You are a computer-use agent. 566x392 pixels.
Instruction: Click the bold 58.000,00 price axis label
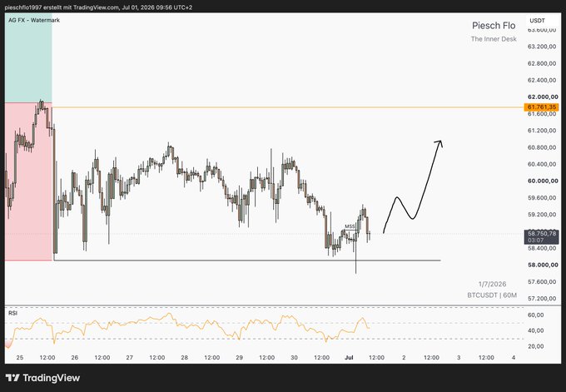[x=543, y=265]
